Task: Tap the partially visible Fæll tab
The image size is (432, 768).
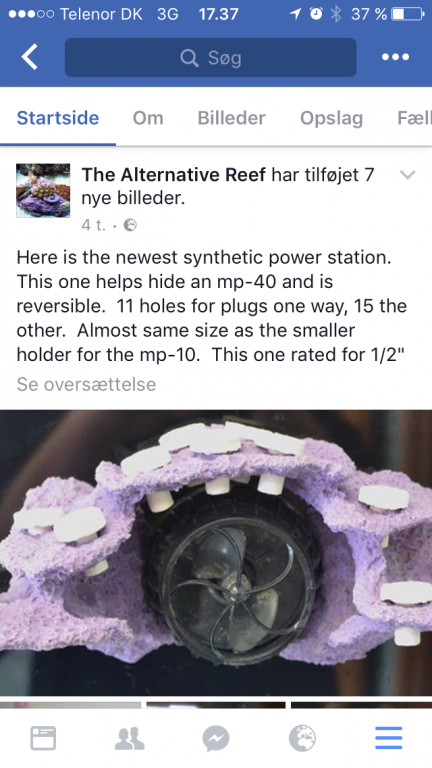Action: click(414, 118)
